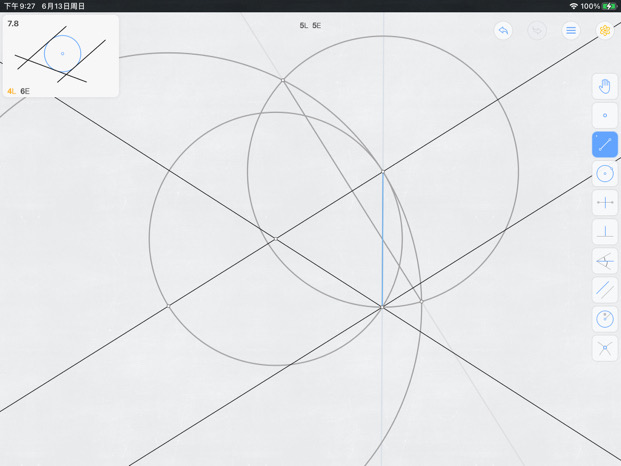Select the Move hand tool

(x=605, y=86)
